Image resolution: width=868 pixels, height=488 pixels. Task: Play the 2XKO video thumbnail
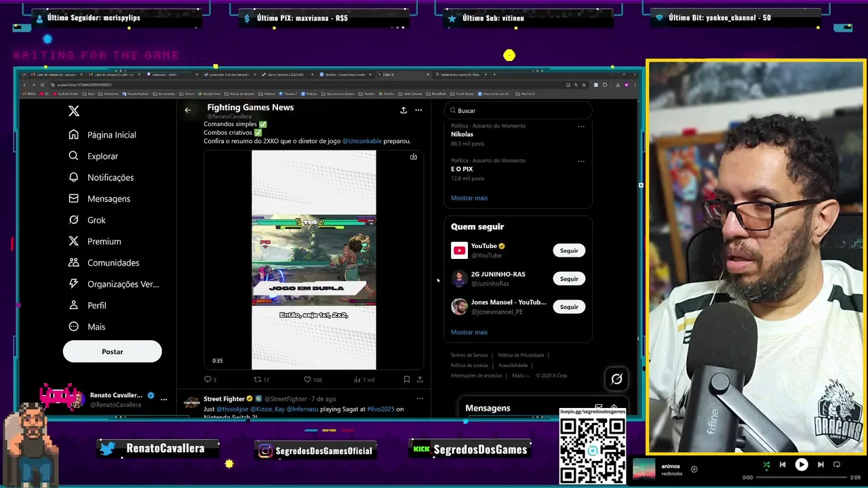tap(314, 260)
